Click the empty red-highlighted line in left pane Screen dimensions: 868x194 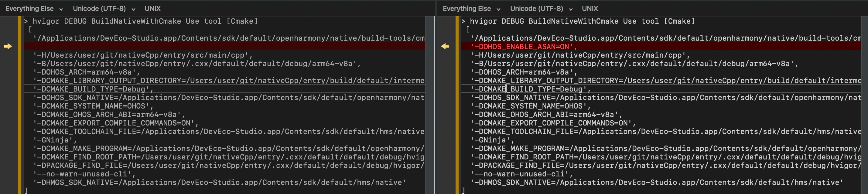pos(222,47)
